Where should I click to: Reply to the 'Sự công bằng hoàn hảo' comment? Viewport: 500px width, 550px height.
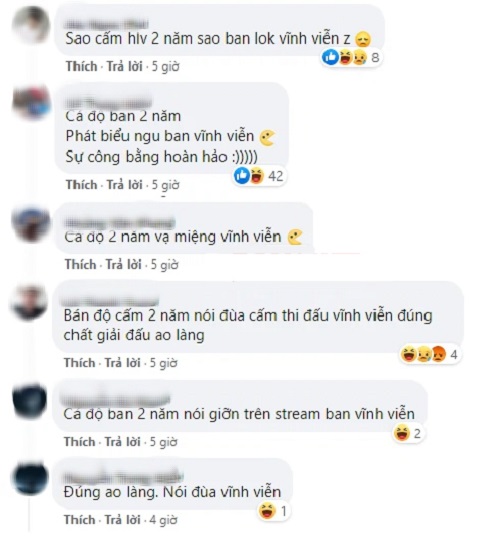(x=124, y=185)
